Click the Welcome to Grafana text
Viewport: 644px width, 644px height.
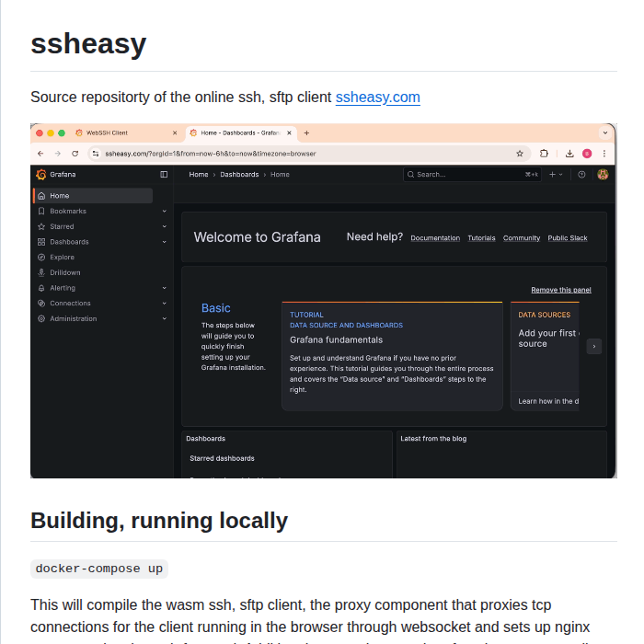pyautogui.click(x=257, y=237)
